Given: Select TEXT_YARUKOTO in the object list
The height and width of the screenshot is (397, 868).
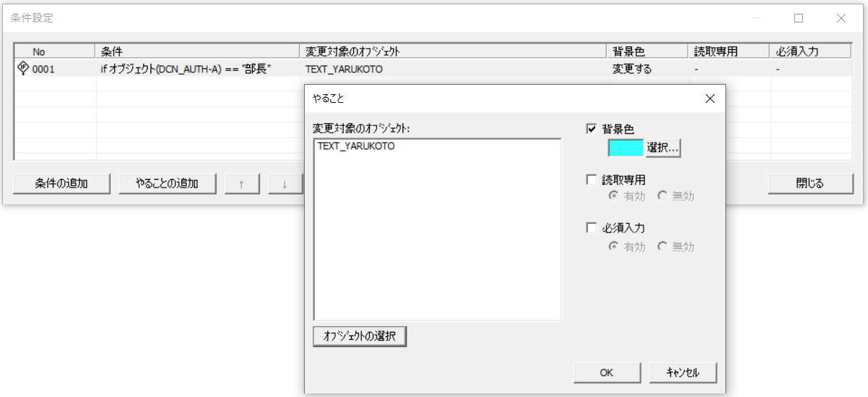Looking at the screenshot, I should point(356,147).
